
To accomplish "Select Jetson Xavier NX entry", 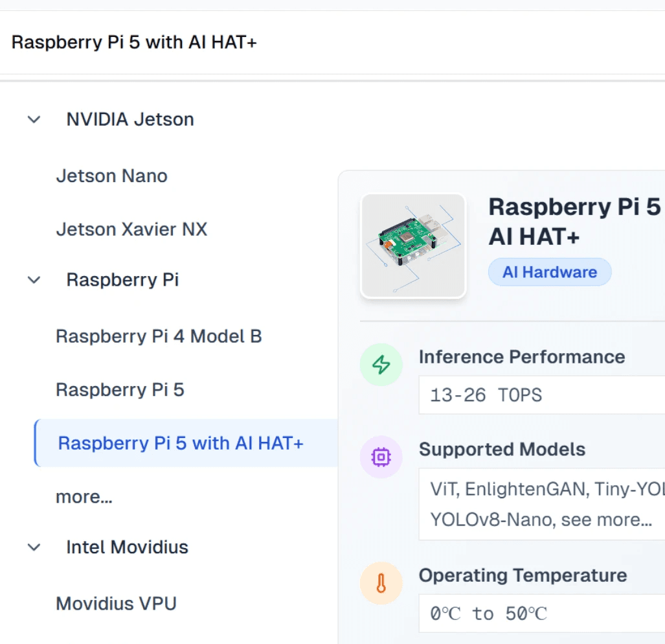I will [131, 229].
